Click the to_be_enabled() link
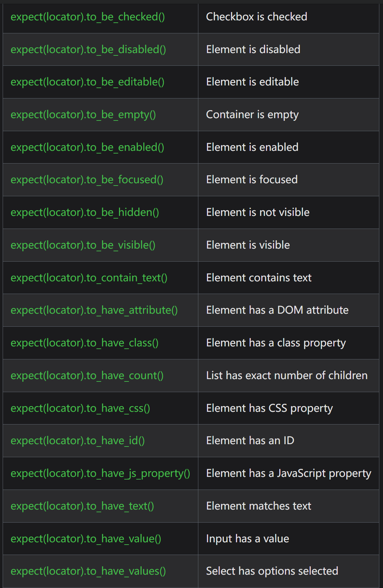The width and height of the screenshot is (383, 588). point(87,147)
